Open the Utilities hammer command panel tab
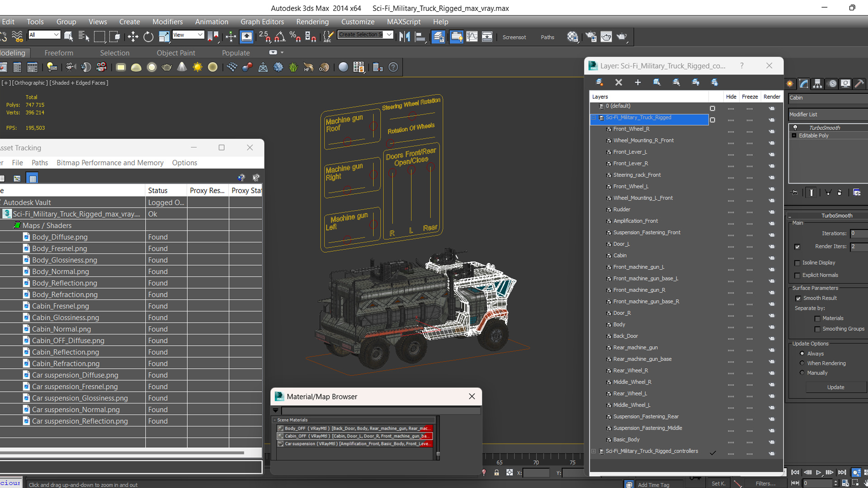 point(860,84)
